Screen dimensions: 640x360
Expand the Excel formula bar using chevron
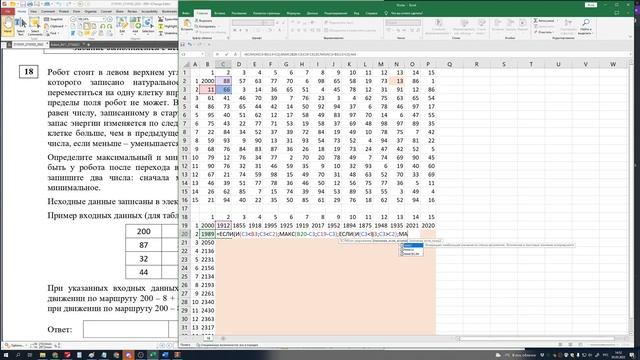click(x=631, y=54)
